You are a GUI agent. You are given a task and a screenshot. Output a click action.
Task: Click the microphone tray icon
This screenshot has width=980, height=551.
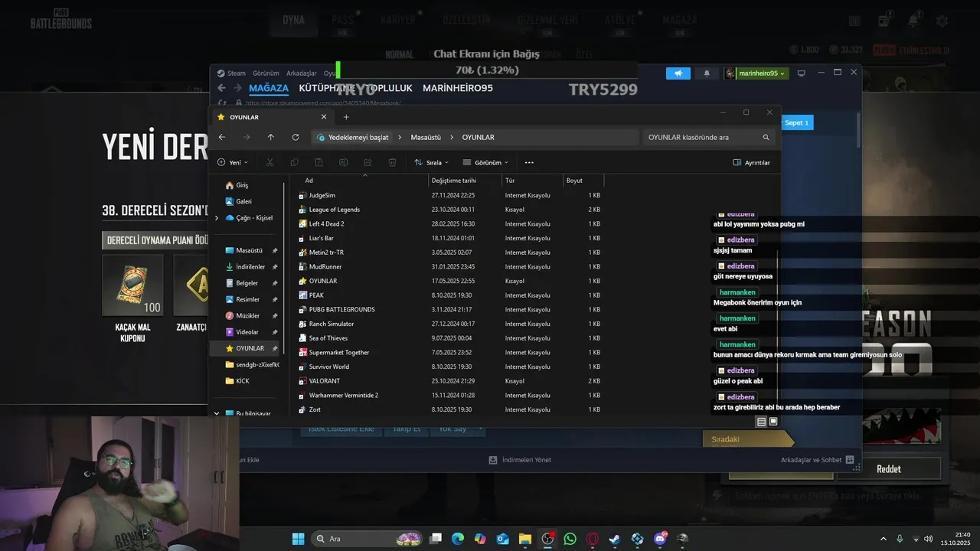tap(900, 539)
